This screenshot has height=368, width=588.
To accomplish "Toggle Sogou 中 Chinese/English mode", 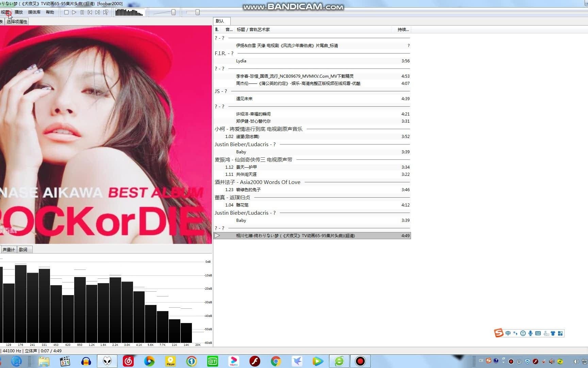I will tap(508, 333).
